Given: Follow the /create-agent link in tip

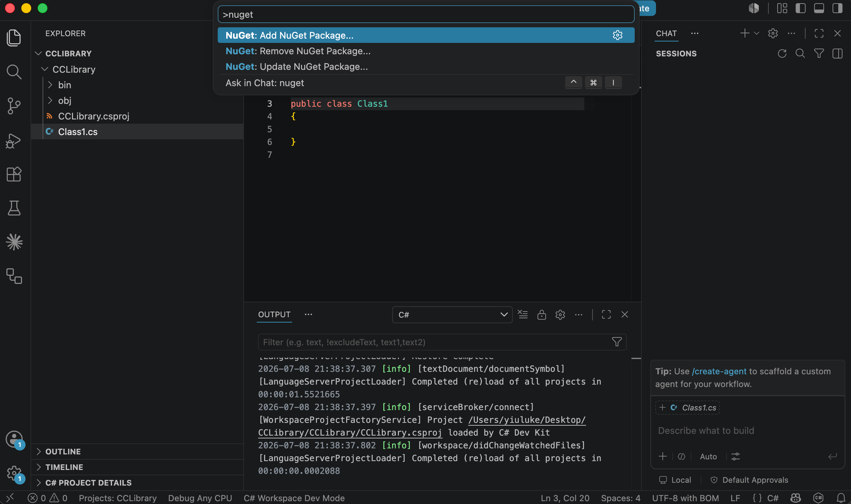Looking at the screenshot, I should coord(719,371).
